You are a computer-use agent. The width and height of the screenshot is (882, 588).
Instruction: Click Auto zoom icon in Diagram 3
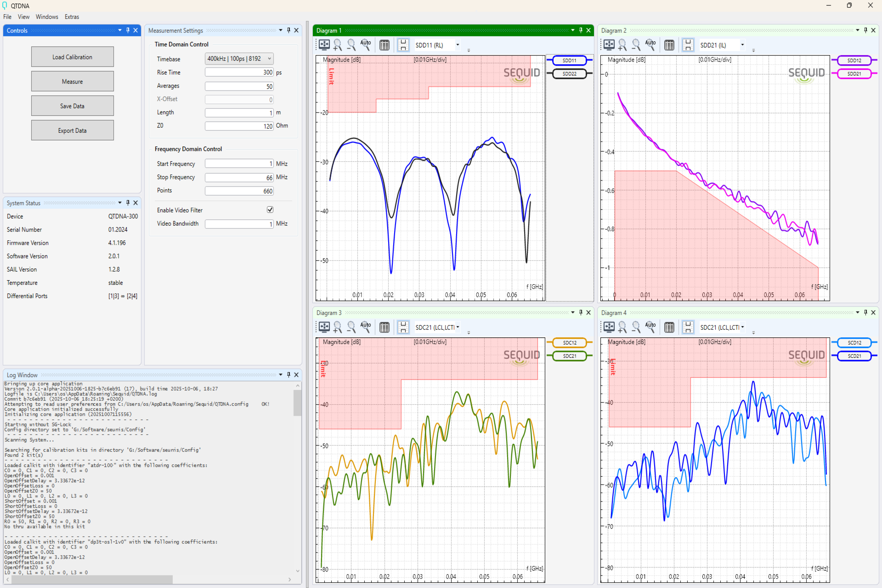point(366,327)
